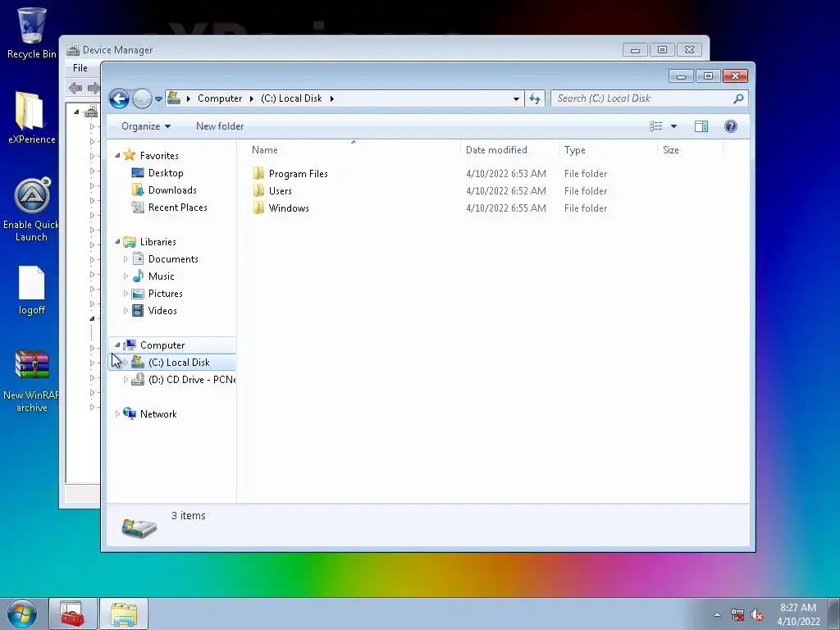
Task: Open Desktop in Favorites
Action: 166,173
